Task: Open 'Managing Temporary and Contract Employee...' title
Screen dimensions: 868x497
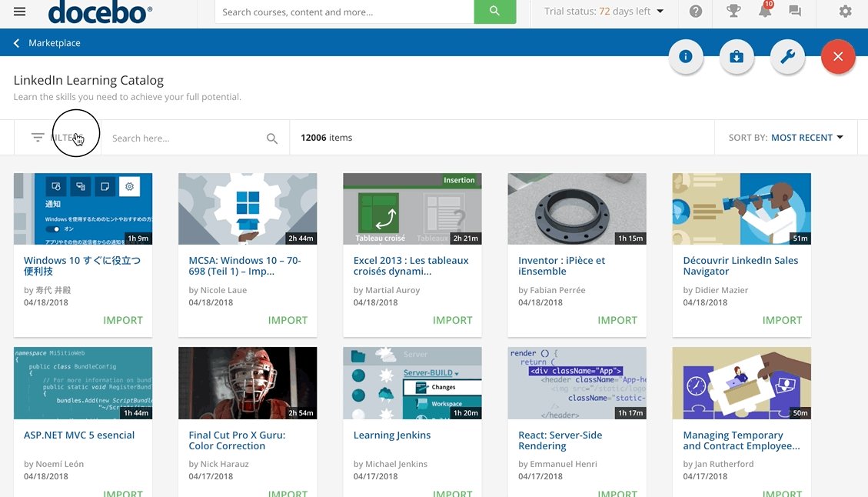Action: pos(741,441)
